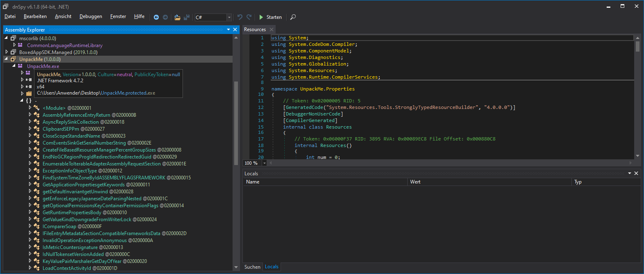
Task: Click the search magnifier icon in toolbar
Action: point(293,17)
